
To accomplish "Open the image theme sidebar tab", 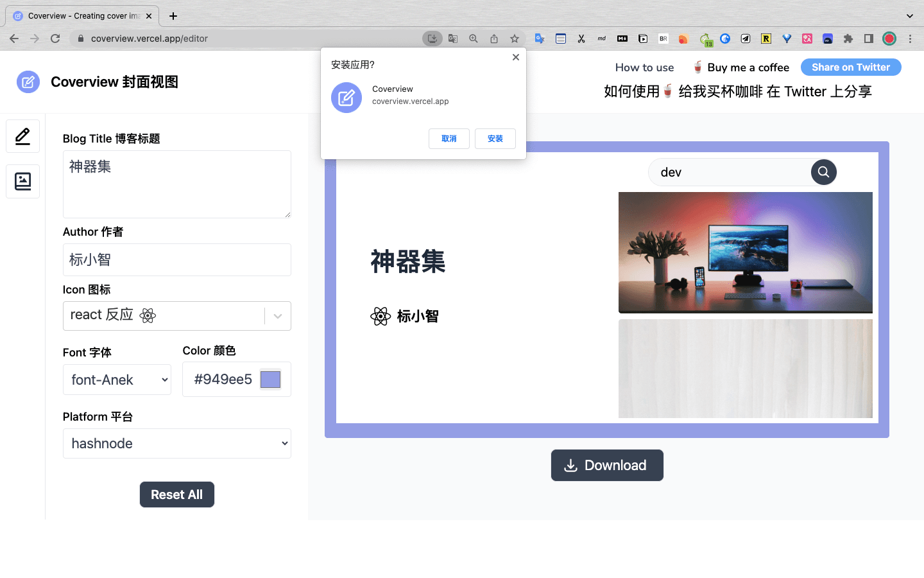I will pos(22,181).
